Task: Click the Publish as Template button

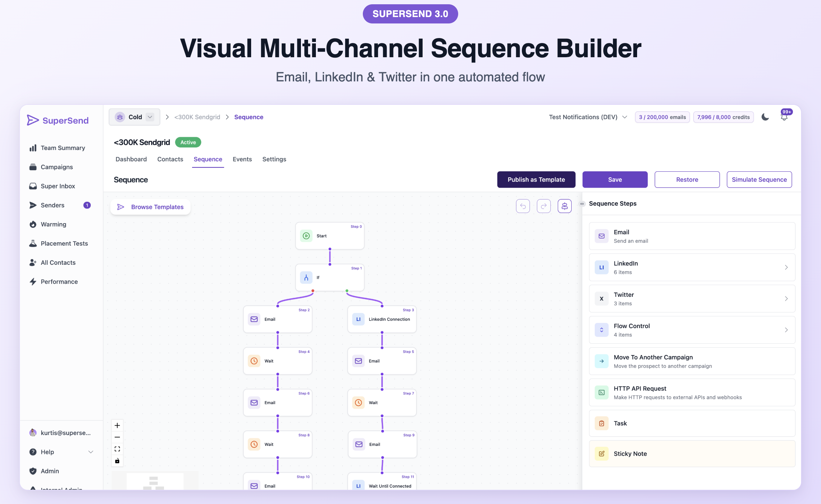Action: tap(536, 179)
